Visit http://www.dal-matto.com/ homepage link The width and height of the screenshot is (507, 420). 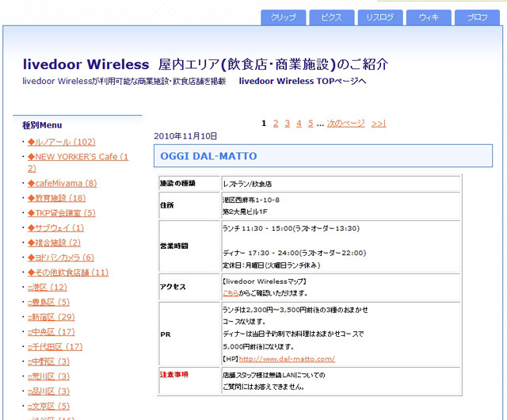coord(287,359)
